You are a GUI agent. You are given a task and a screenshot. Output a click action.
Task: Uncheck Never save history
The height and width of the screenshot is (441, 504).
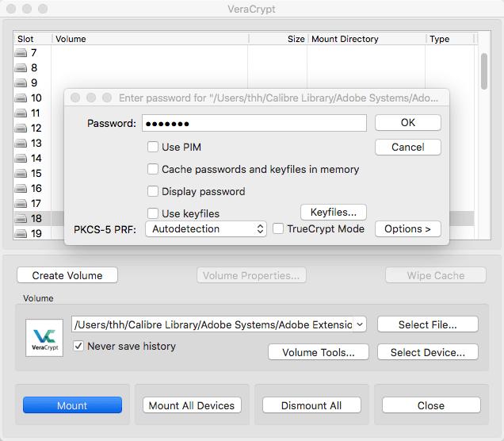(x=78, y=346)
